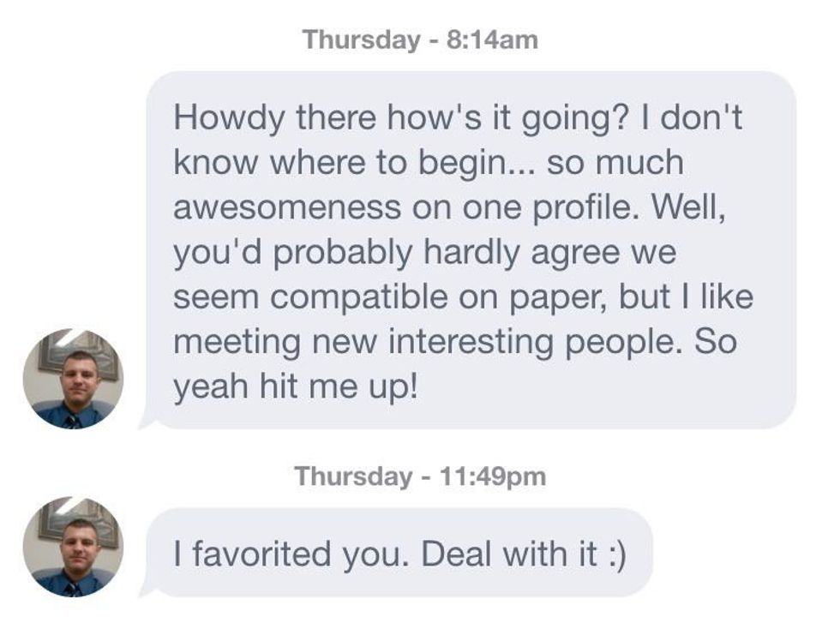Select the word 'awesomeness' in the message

tap(287, 207)
